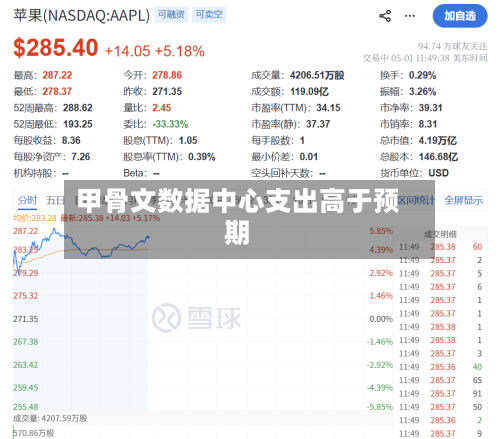Click the 最高 value 287.22
The image size is (500, 439).
(57, 75)
